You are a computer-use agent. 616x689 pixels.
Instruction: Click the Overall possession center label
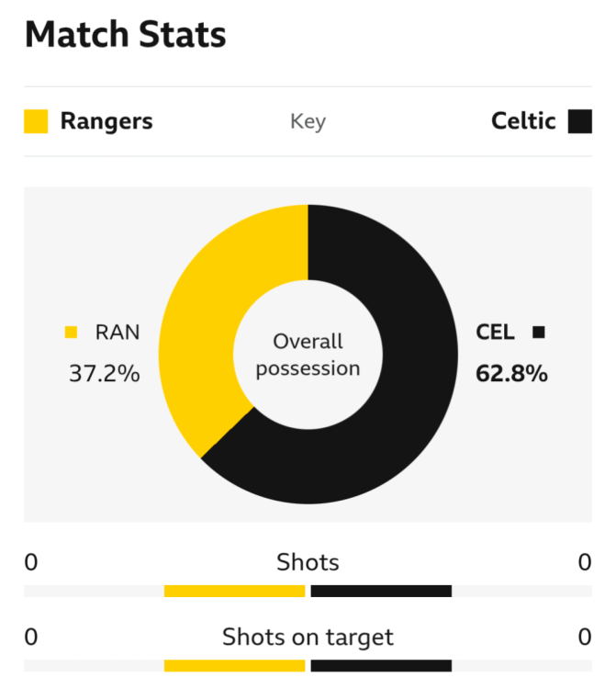tap(308, 355)
